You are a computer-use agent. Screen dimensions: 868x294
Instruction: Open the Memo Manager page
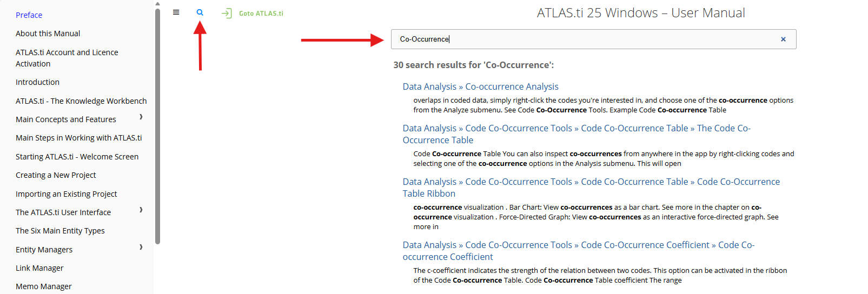pyautogui.click(x=43, y=286)
